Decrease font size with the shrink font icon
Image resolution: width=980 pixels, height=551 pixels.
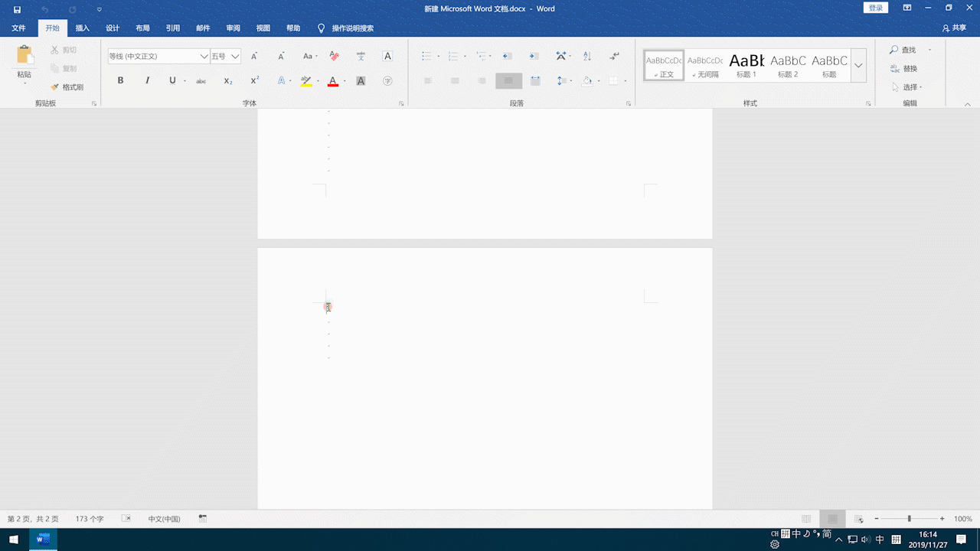(x=281, y=56)
